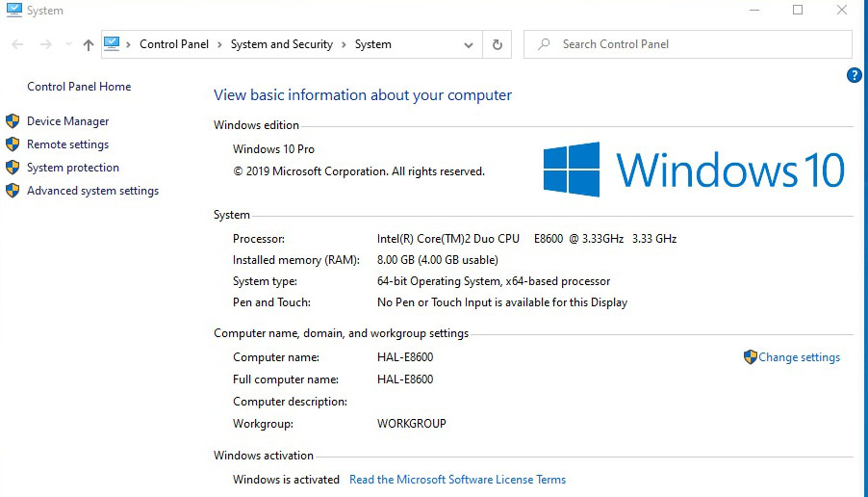Click the shield icon next to Change settings
Image resolution: width=868 pixels, height=497 pixels.
point(751,357)
